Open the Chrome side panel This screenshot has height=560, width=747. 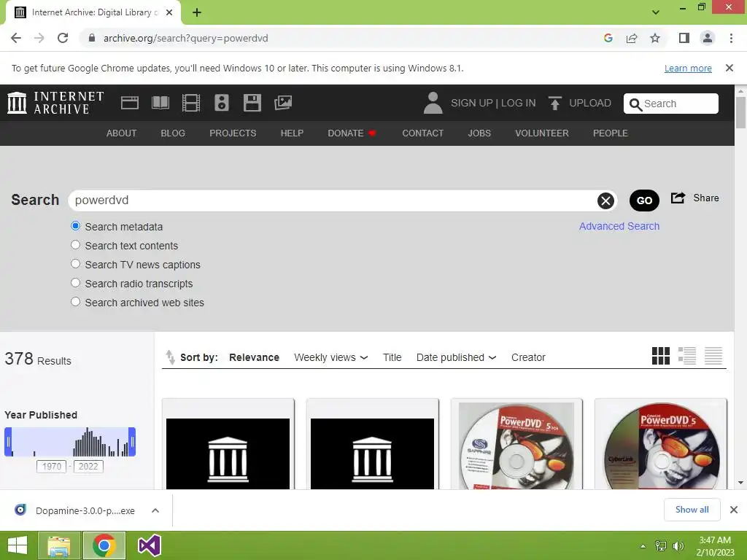click(684, 38)
